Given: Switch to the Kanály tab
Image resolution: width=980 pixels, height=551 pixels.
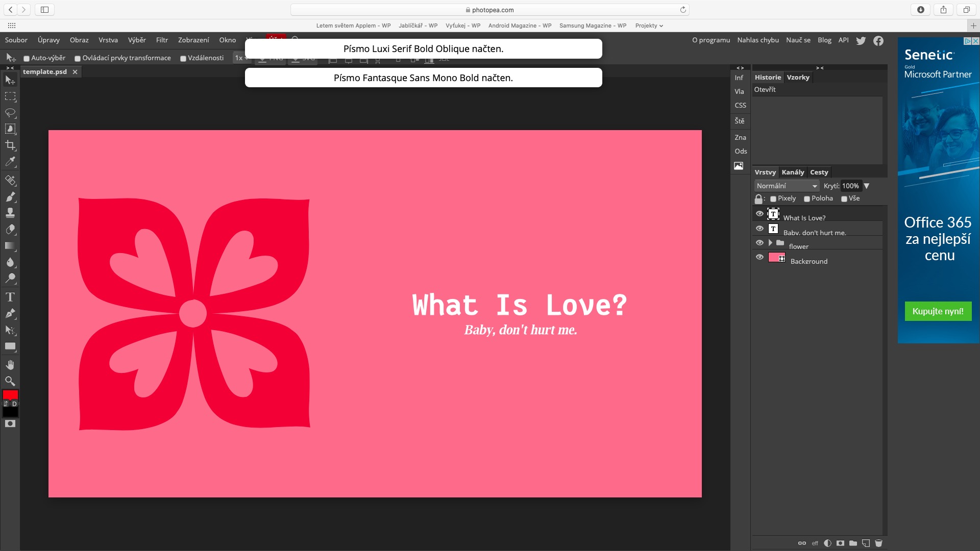Looking at the screenshot, I should point(793,172).
